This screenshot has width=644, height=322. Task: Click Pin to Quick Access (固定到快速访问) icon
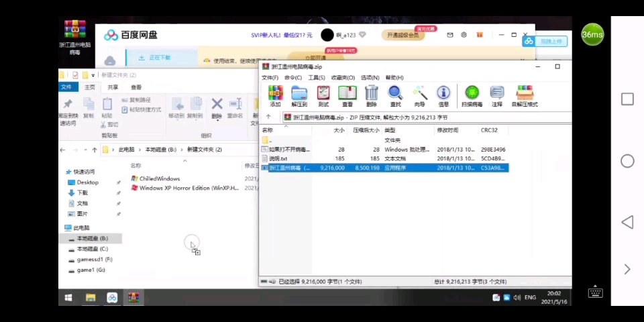[x=68, y=112]
